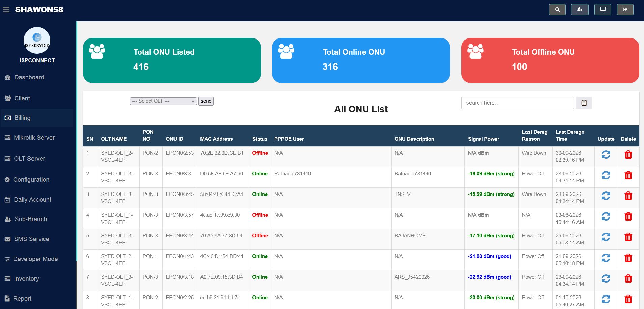Screen dimensions: 644x309
Task: Delete the Ratnadip781440 ONU row
Action: pyautogui.click(x=628, y=175)
